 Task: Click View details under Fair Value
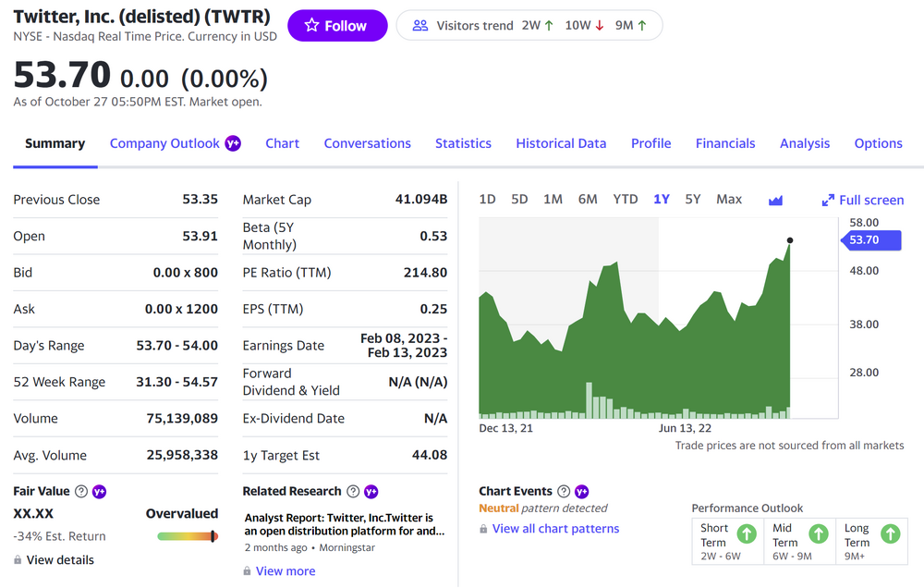[60, 560]
